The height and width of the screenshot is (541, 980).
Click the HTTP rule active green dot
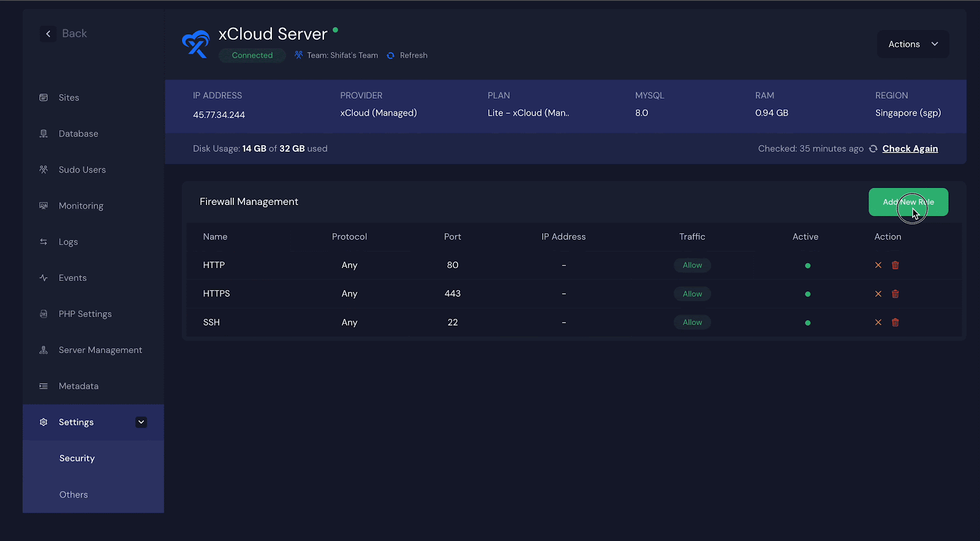click(808, 266)
